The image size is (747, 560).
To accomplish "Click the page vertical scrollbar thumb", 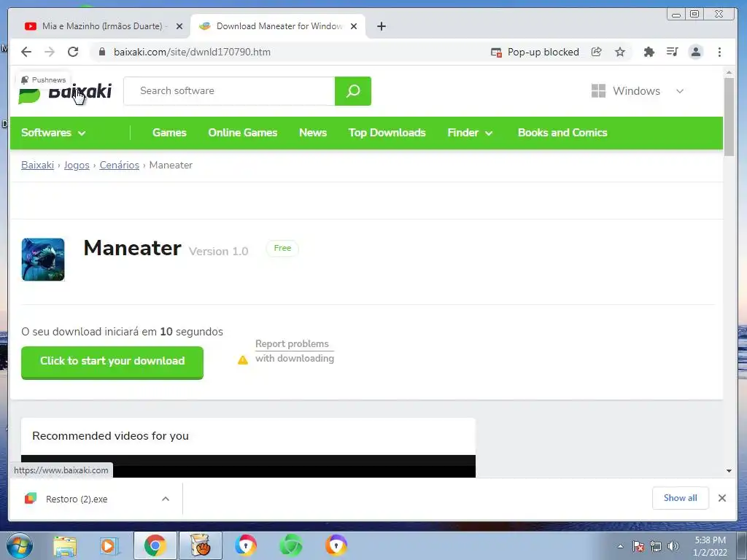I will coord(729,117).
